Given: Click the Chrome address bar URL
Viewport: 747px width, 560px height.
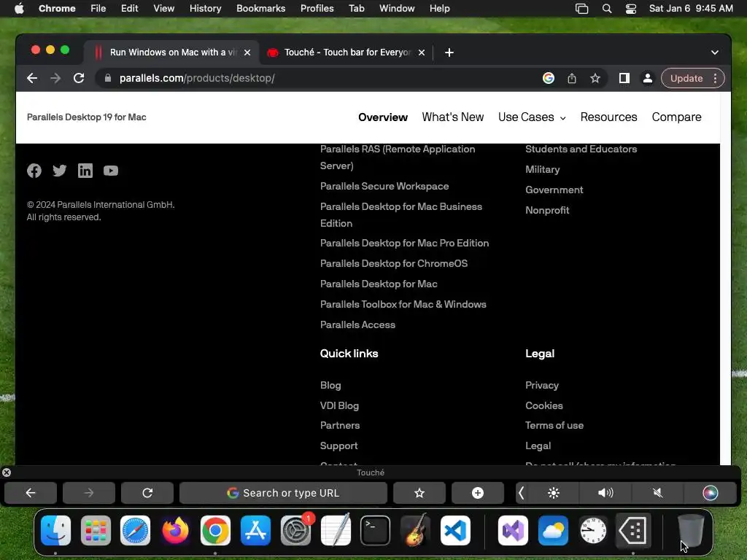Looking at the screenshot, I should [x=197, y=78].
